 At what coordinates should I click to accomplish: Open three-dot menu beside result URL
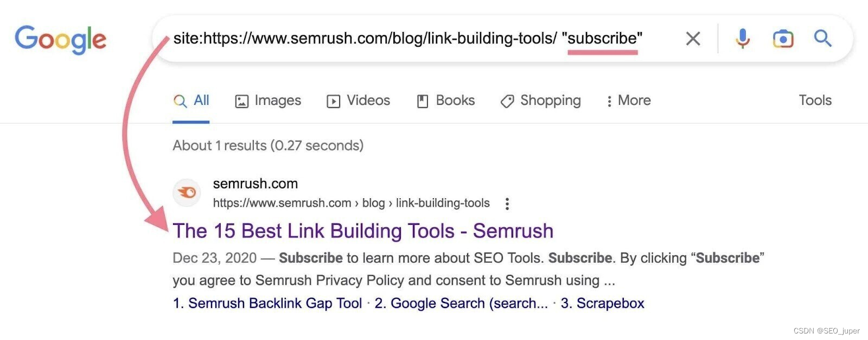(x=507, y=204)
